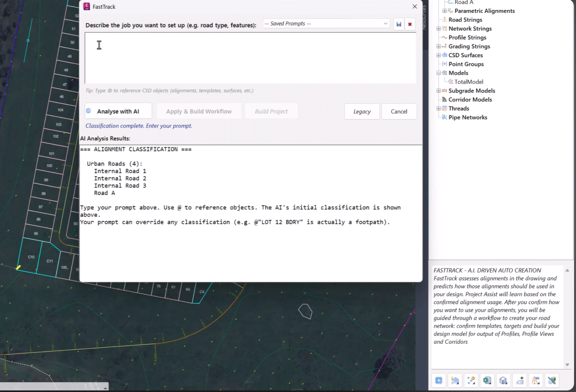Click the Analyse with AI button
Viewport: 576px width, 392px height.
pos(118,111)
